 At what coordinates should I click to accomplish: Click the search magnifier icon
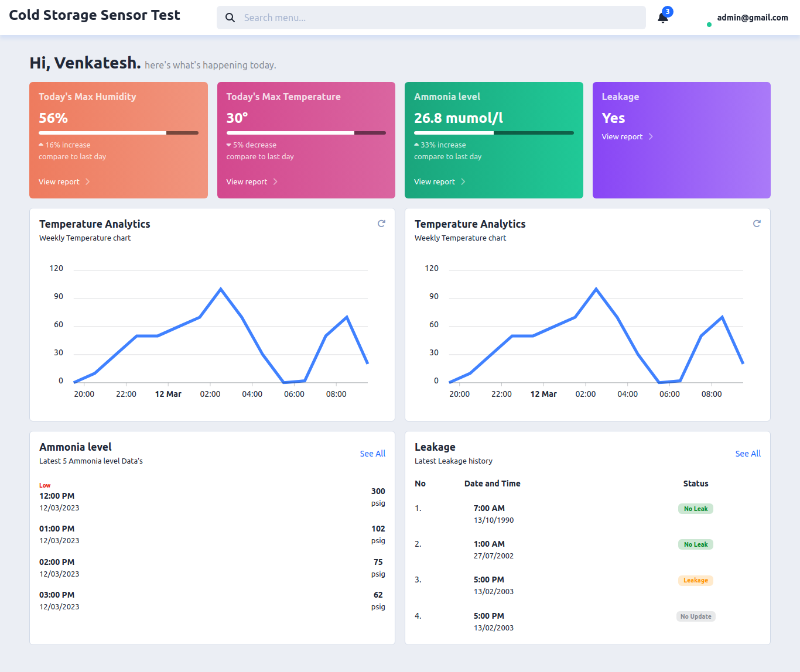click(230, 18)
